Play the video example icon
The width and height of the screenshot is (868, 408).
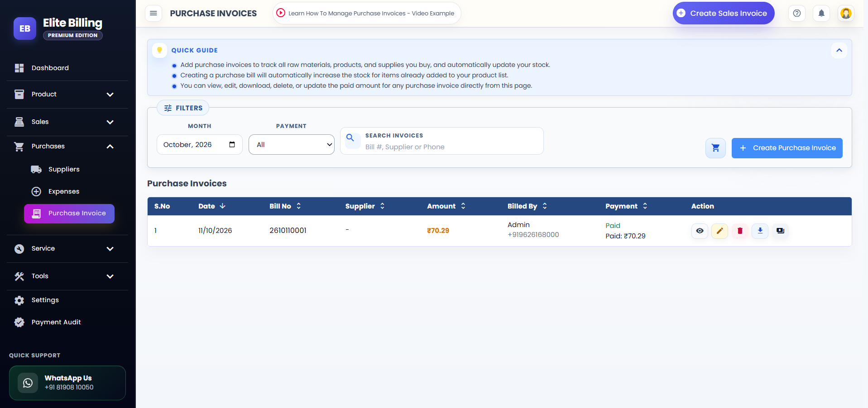281,13
